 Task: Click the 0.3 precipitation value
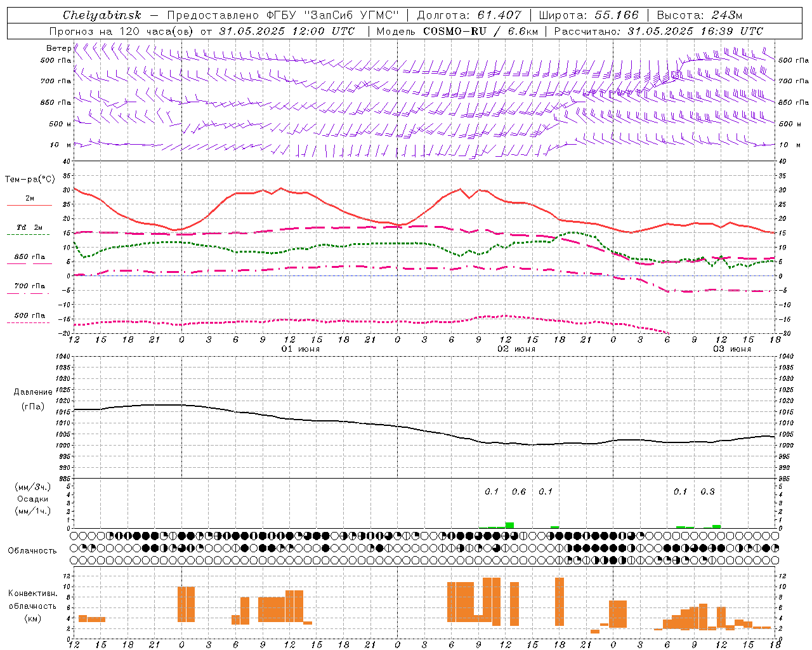[x=707, y=491]
